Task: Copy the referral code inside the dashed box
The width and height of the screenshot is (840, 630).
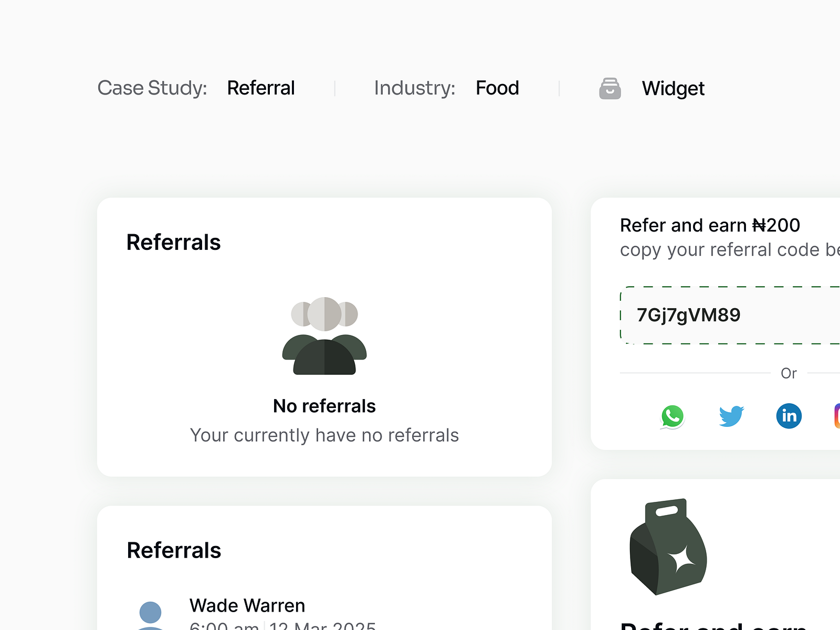Action: (688, 315)
